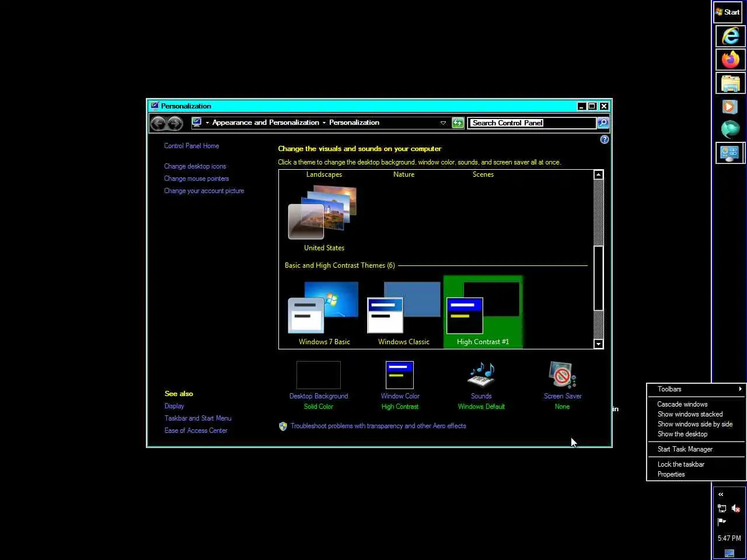This screenshot has width=747, height=560.
Task: Open taskbar Properties from context menu
Action: [x=696, y=474]
